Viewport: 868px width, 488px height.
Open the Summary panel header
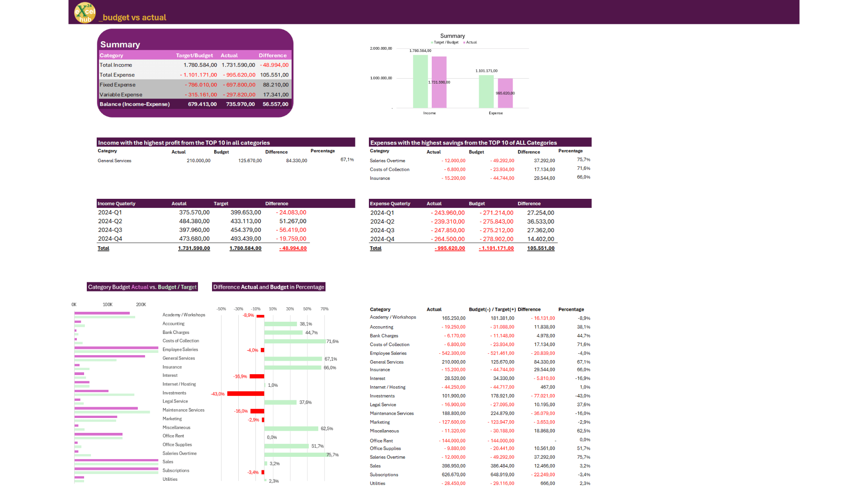(120, 44)
